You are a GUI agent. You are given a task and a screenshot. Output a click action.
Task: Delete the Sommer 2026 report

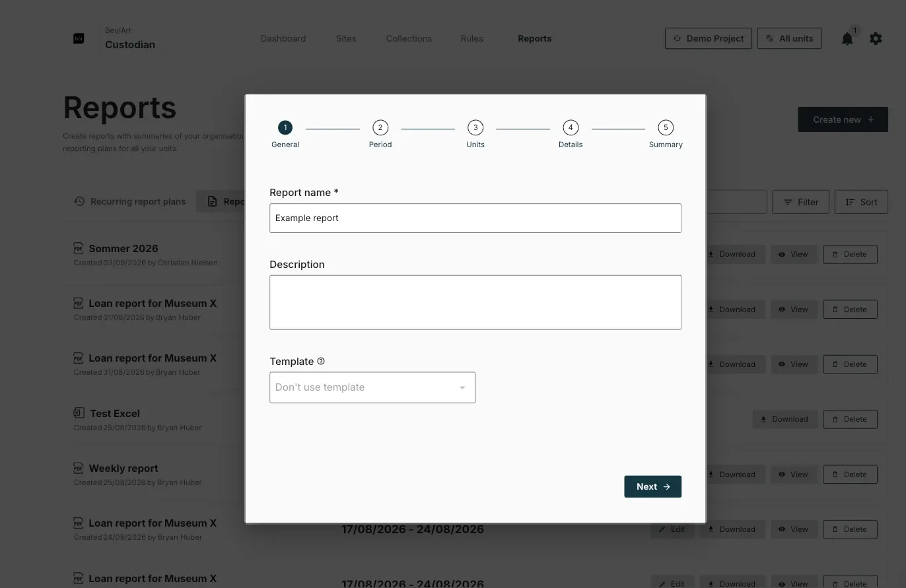pos(850,254)
